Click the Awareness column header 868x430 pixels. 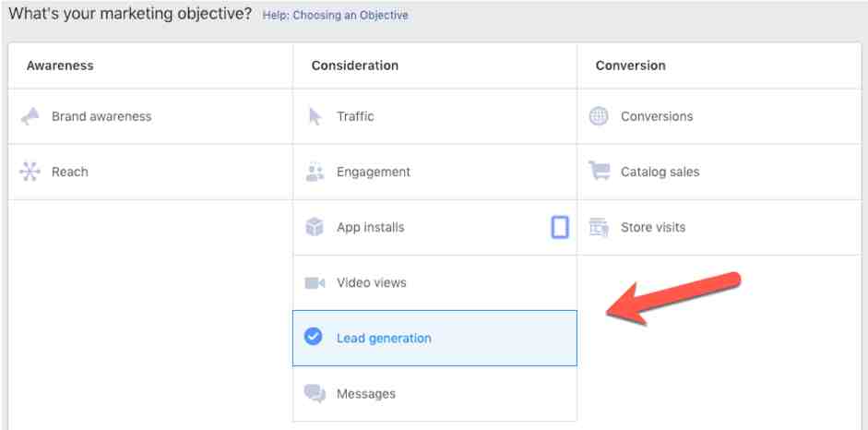pos(60,66)
